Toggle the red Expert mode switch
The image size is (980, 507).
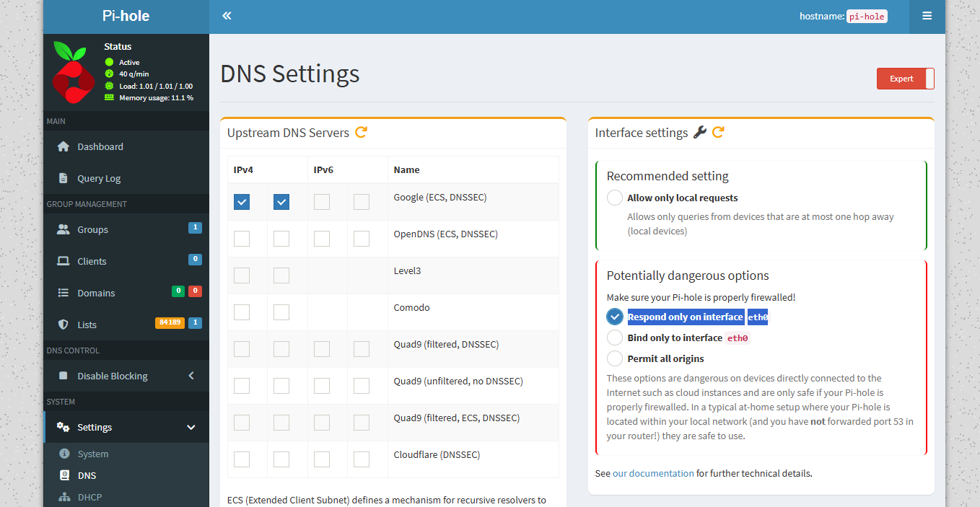(x=905, y=79)
